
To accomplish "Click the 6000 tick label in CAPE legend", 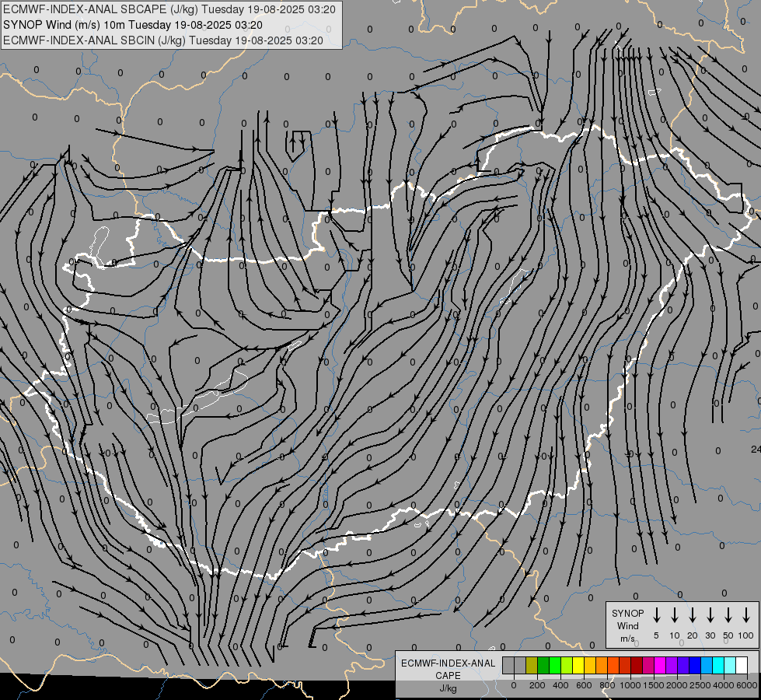I will point(747,685).
